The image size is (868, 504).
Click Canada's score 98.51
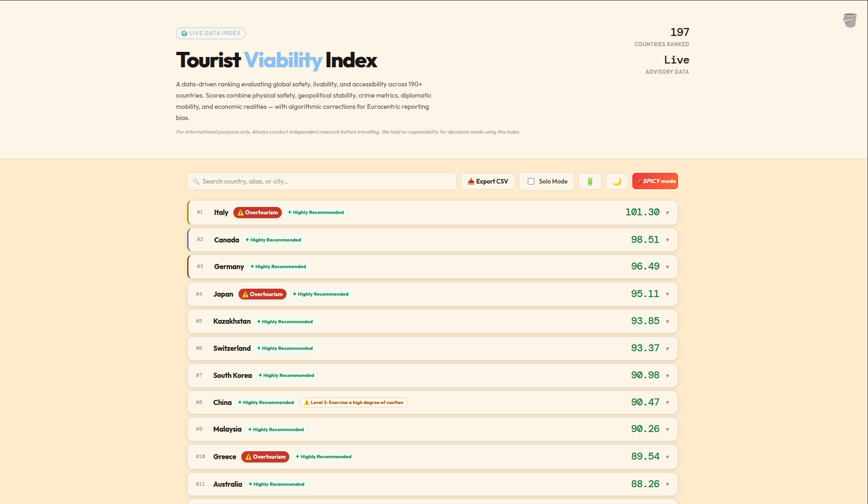[x=645, y=240]
